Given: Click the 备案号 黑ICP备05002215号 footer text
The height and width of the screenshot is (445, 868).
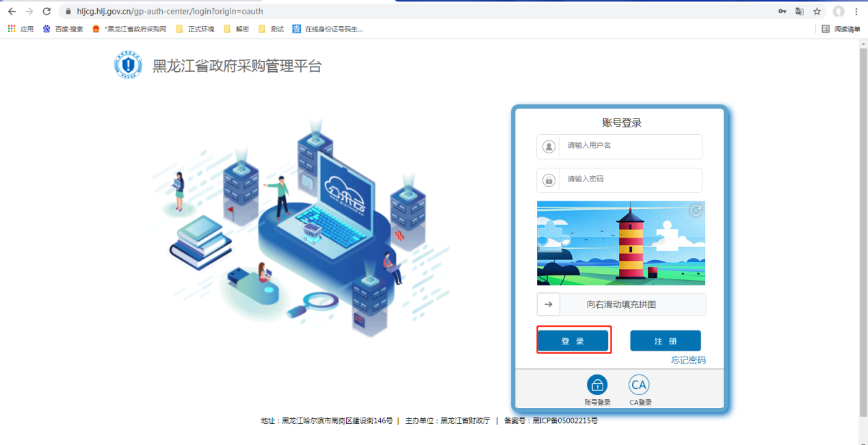Looking at the screenshot, I should 551,420.
